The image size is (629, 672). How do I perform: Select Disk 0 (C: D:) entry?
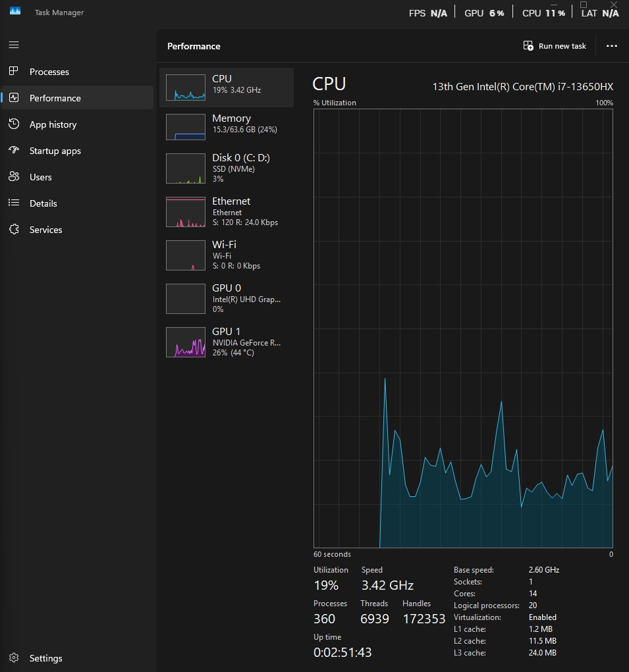(x=227, y=168)
